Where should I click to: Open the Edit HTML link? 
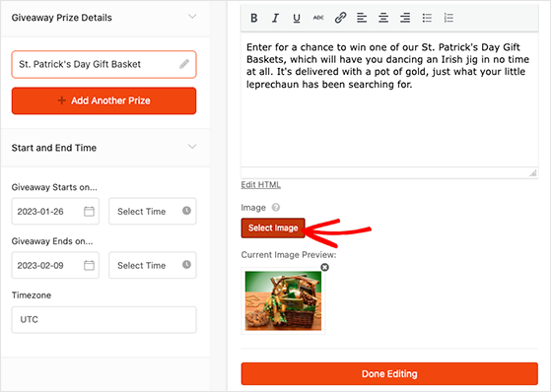point(261,185)
